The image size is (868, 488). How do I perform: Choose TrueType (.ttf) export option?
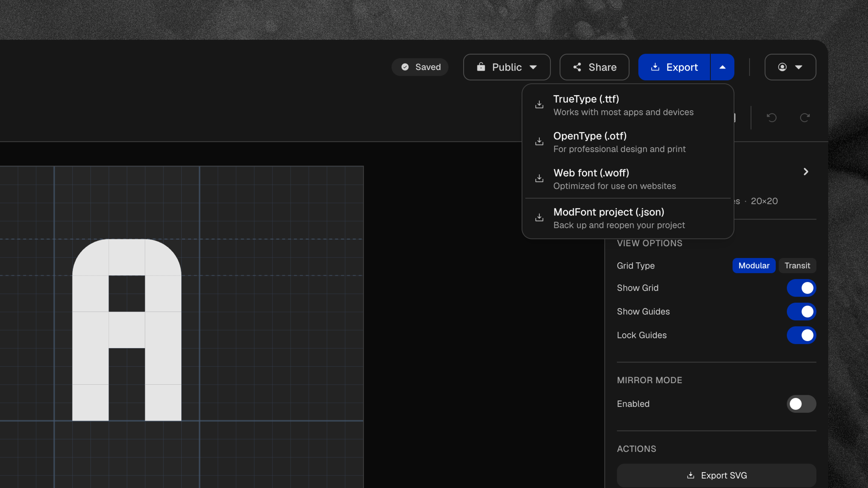point(628,106)
